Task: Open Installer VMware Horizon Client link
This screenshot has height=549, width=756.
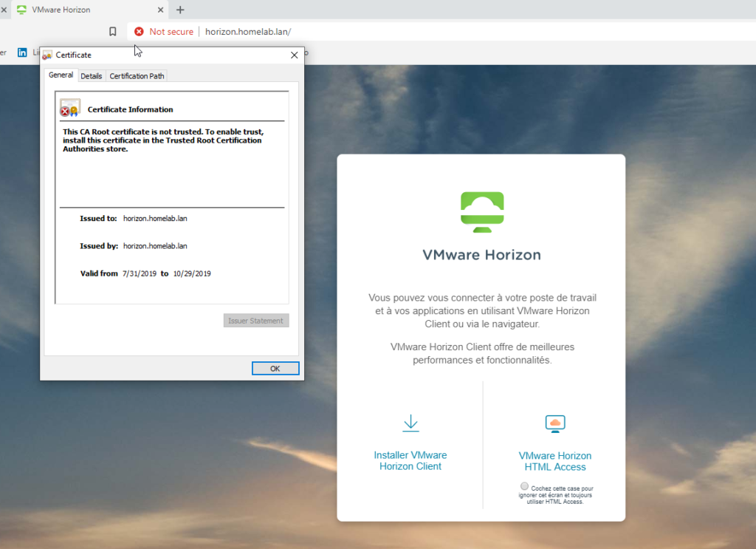Action: (410, 461)
